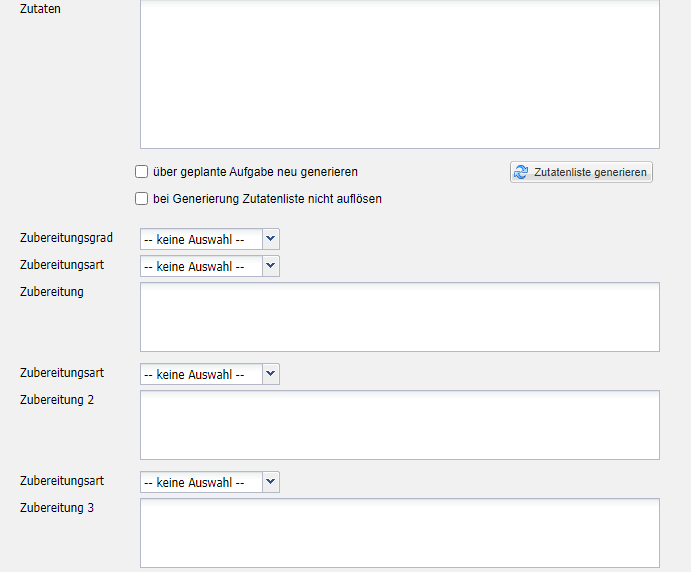
Task: Expand Zubereitungsart dropdown directly below Zubereitungsgrad
Action: point(209,266)
